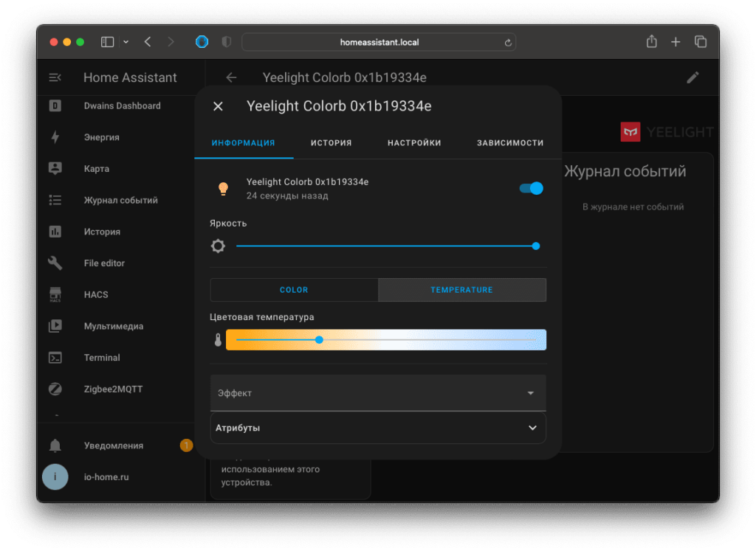Screen dimensions: 756x551
Task: Open a new Safari tab with plus
Action: pyautogui.click(x=676, y=42)
